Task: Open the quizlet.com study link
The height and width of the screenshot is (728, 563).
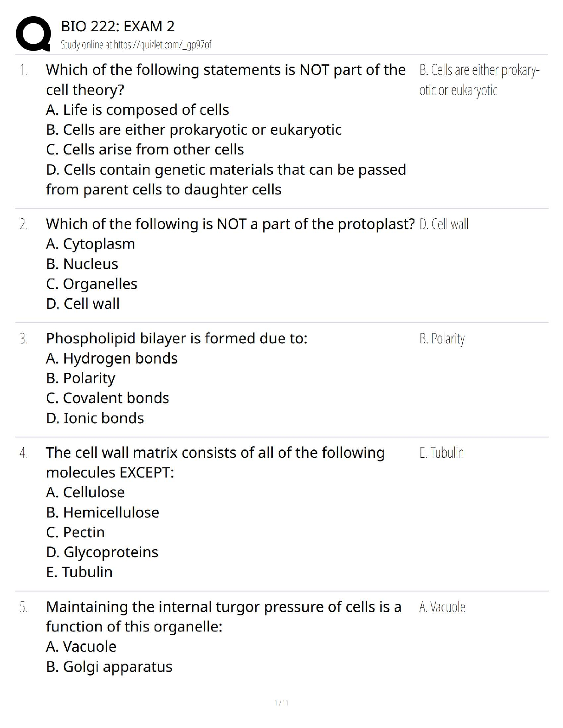Action: pyautogui.click(x=136, y=45)
